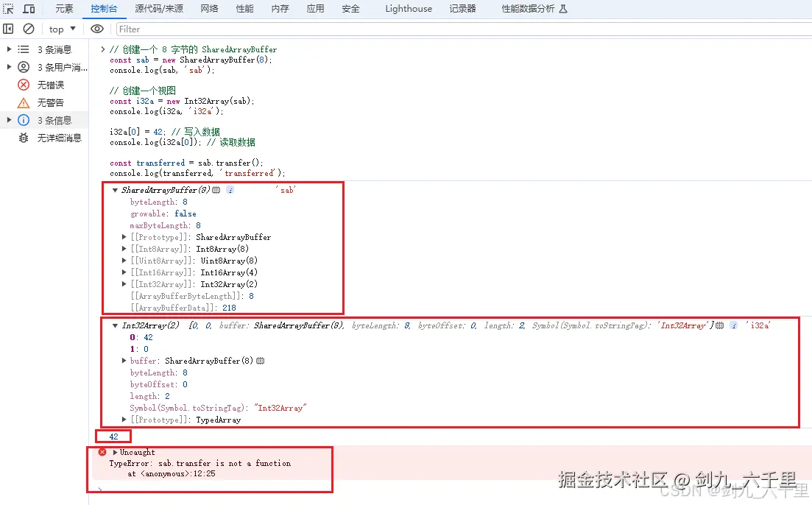Open the live expression eye icon
This screenshot has height=505, width=812.
97,29
